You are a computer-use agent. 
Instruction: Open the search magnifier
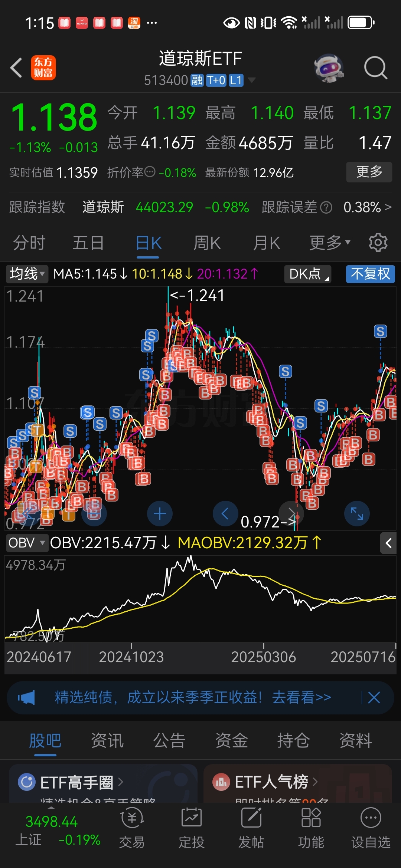click(x=376, y=68)
